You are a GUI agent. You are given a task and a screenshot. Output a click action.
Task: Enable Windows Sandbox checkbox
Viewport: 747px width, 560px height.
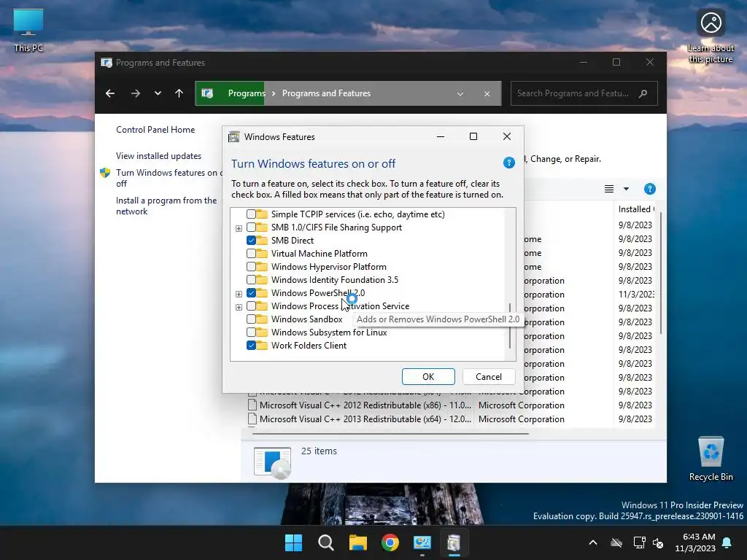(x=251, y=319)
